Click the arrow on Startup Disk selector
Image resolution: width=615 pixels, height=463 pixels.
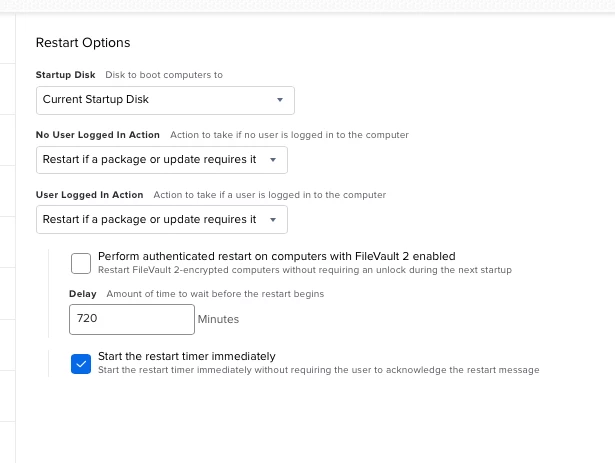[280, 100]
